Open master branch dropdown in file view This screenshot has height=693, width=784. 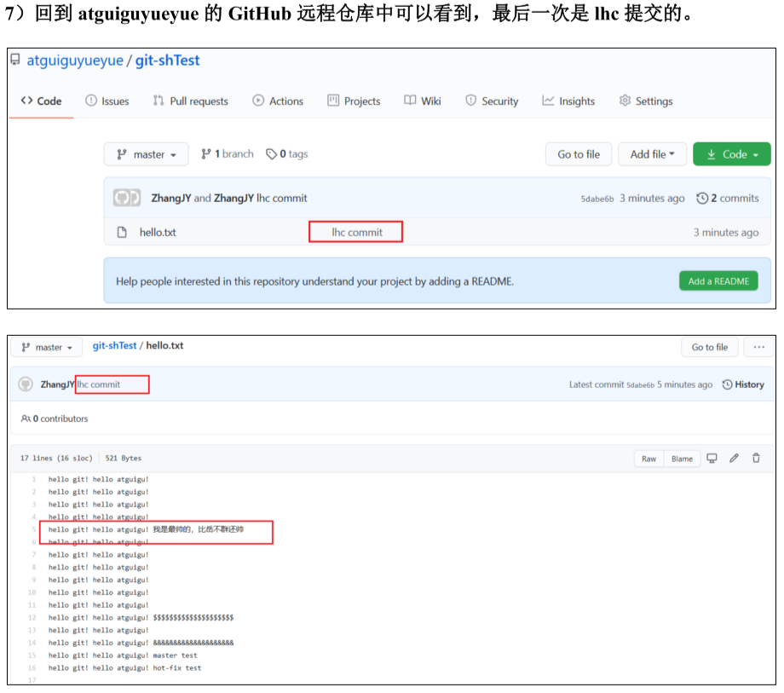[47, 347]
